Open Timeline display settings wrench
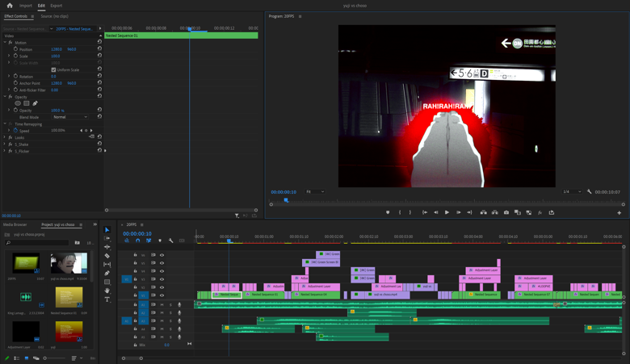 pos(170,241)
